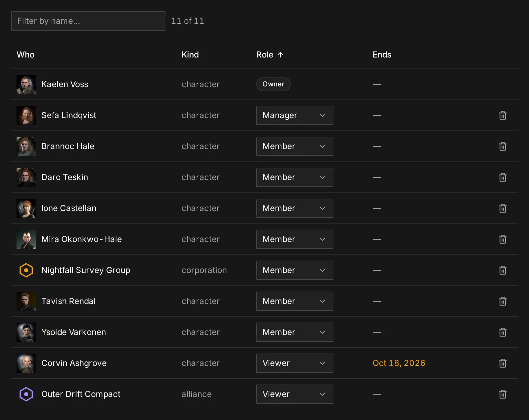Click the name Tavish Rendal

point(69,301)
